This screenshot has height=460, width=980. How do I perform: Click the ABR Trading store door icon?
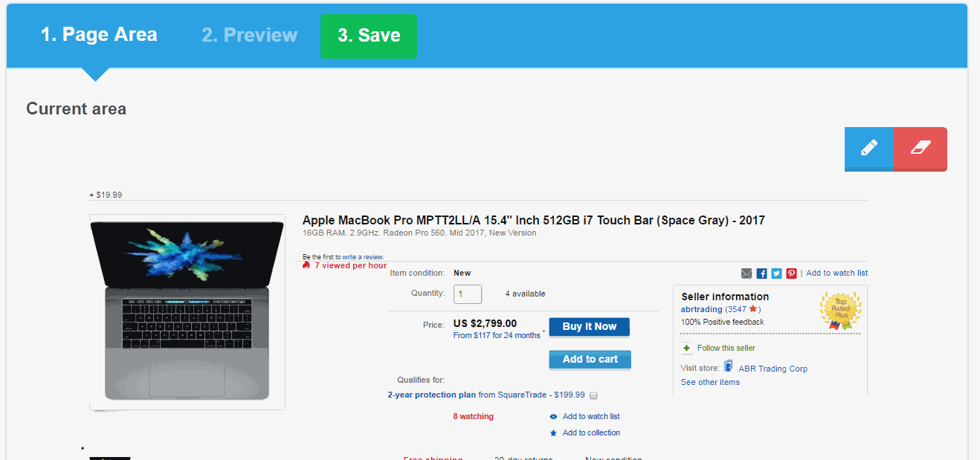tap(729, 367)
